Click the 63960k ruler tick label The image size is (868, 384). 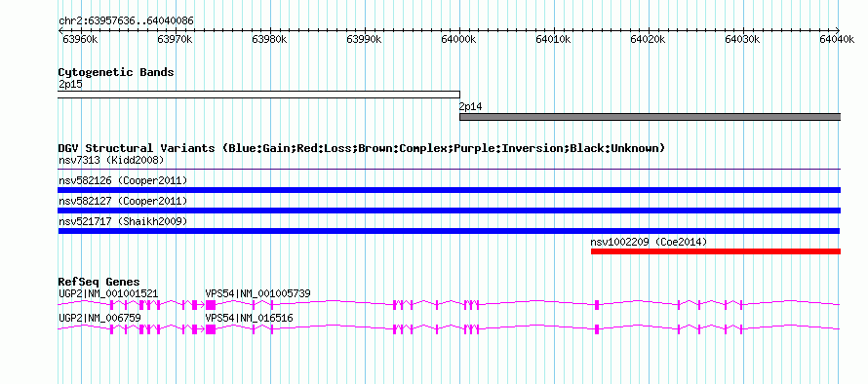tap(81, 39)
